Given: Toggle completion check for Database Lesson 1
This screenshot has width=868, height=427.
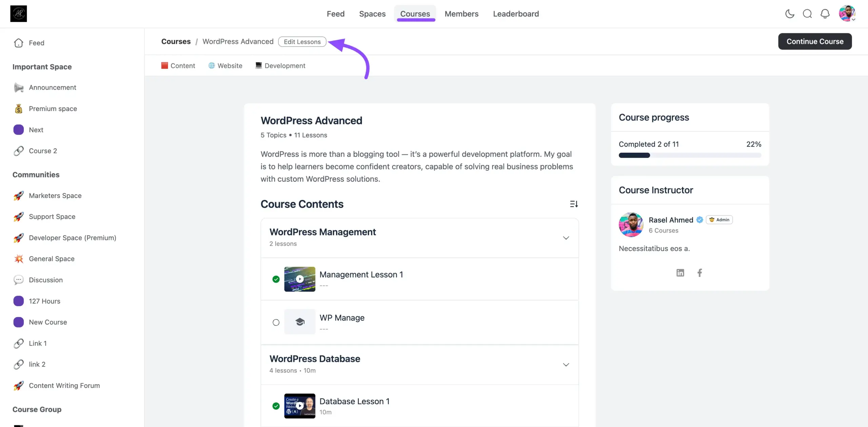Looking at the screenshot, I should pyautogui.click(x=276, y=406).
